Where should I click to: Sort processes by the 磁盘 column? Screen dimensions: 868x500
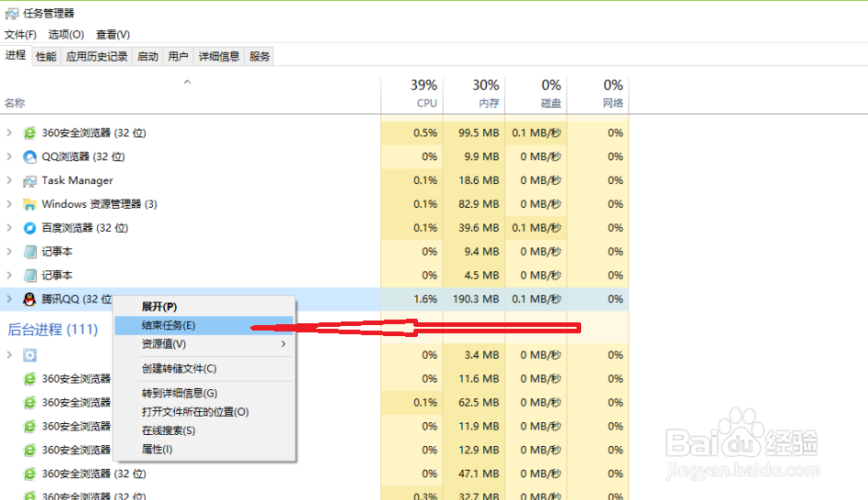click(x=536, y=95)
